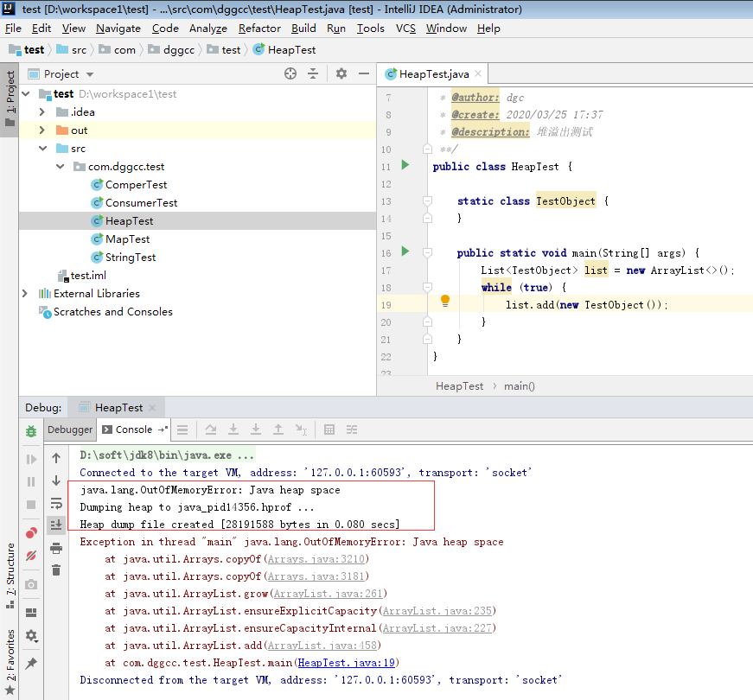The width and height of the screenshot is (753, 700).
Task: Open the Refactor menu
Action: [259, 29]
